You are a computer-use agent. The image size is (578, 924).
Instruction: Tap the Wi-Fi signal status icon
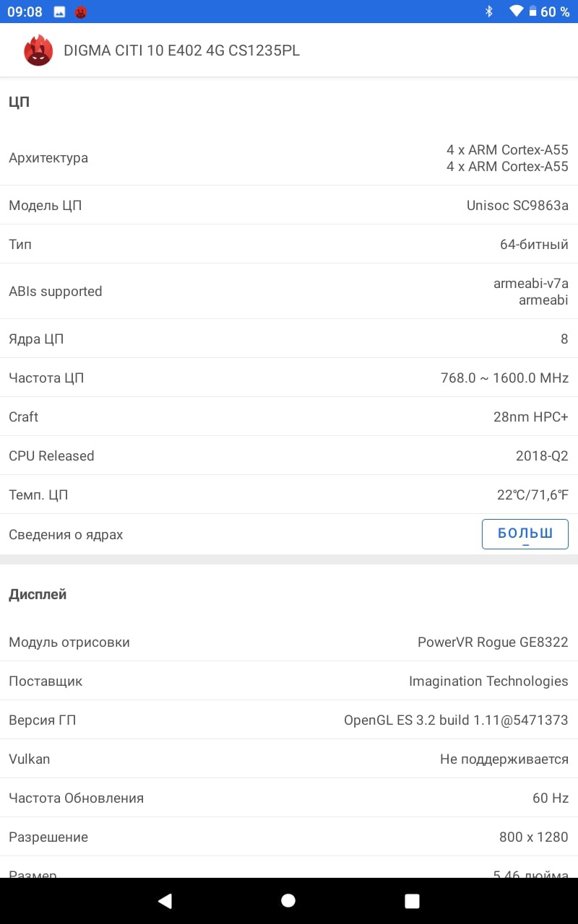515,12
